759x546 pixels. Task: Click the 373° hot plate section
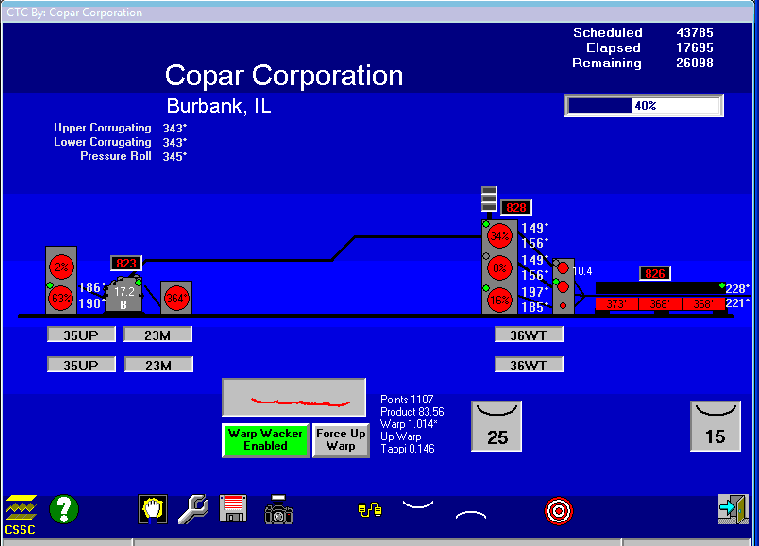617,304
